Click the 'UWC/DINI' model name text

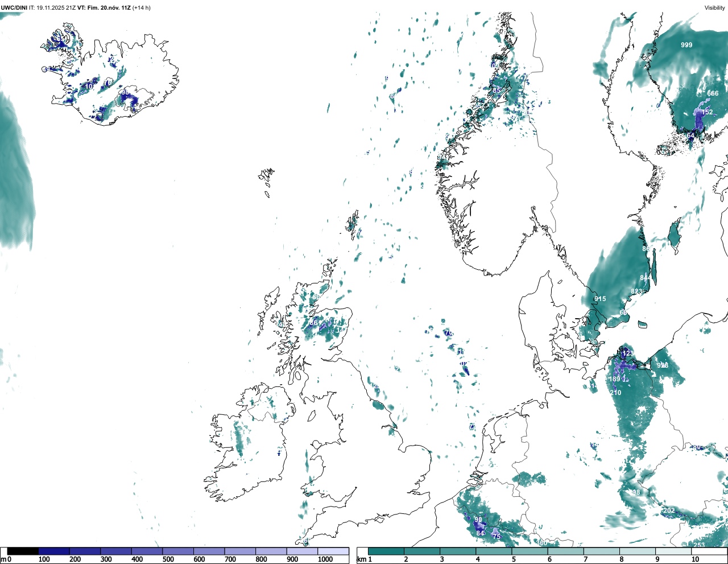[14, 7]
